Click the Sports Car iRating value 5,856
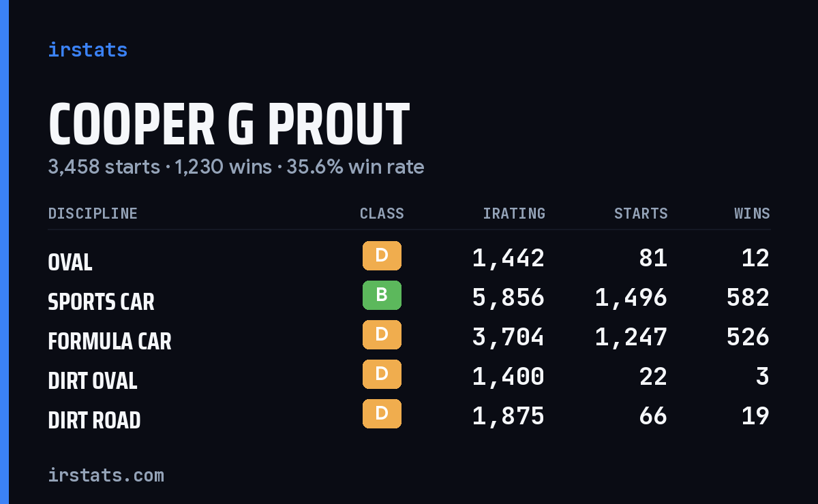 509,298
